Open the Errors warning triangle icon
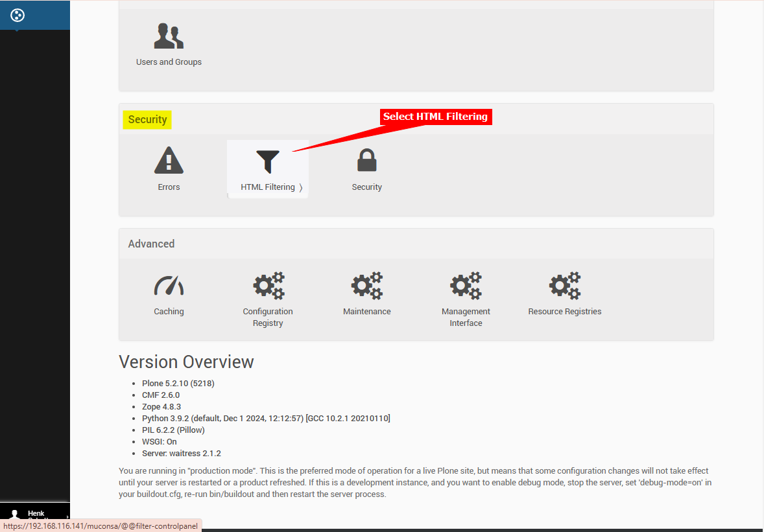 click(169, 160)
